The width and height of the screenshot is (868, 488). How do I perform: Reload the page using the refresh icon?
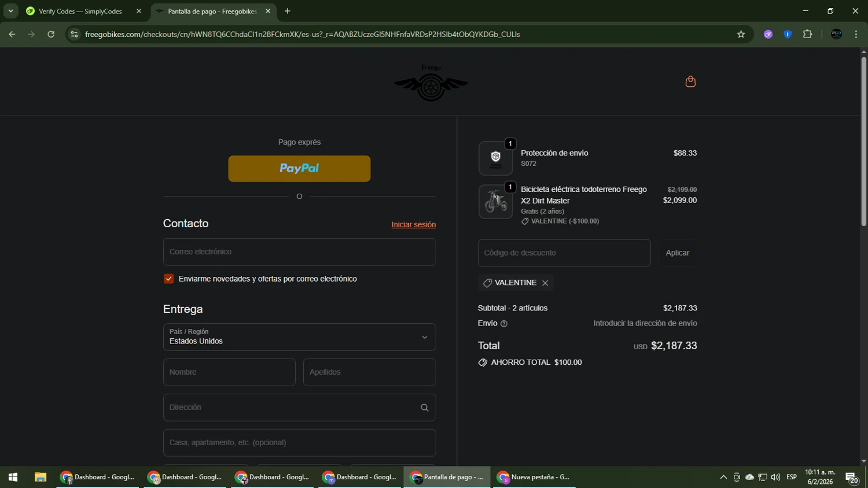[51, 34]
